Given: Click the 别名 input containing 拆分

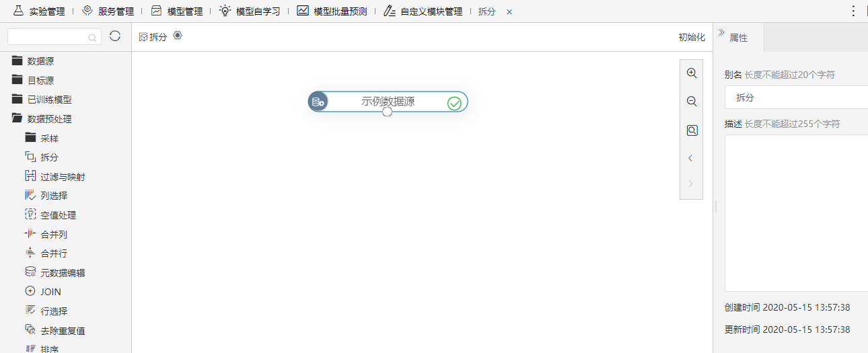Looking at the screenshot, I should pyautogui.click(x=797, y=97).
